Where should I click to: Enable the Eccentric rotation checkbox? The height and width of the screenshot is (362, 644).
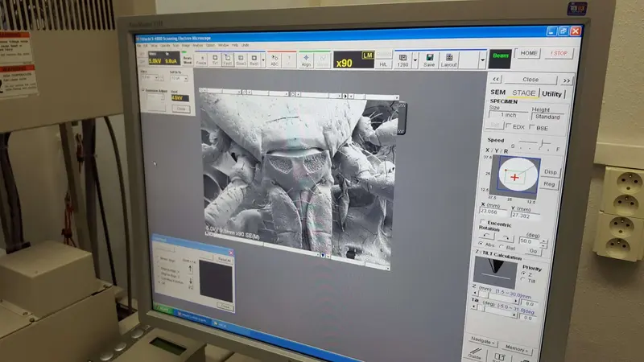[x=483, y=222]
